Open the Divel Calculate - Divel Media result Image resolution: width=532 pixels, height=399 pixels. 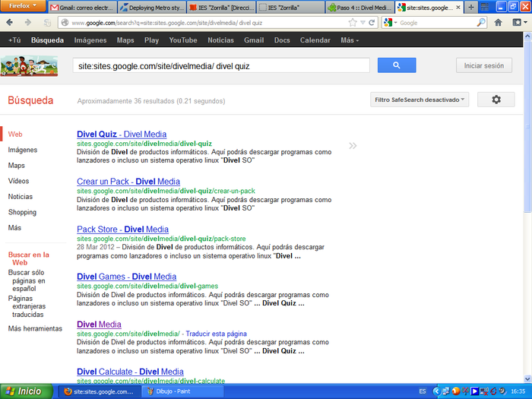[130, 372]
